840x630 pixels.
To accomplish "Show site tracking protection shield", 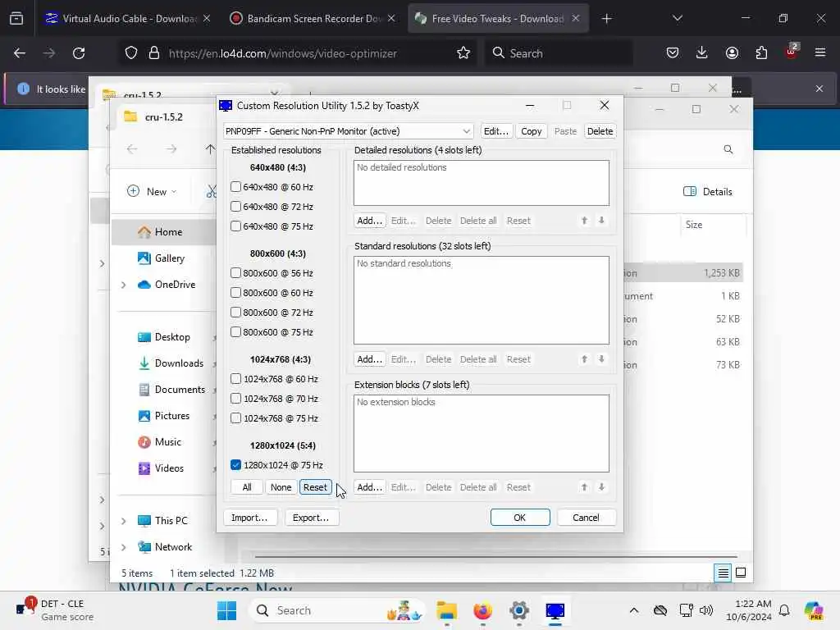I will click(x=131, y=53).
